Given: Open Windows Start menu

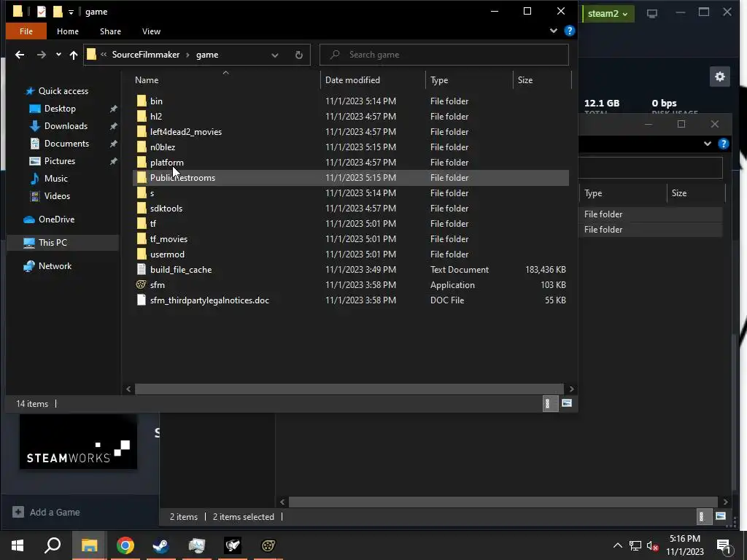Looking at the screenshot, I should click(18, 545).
